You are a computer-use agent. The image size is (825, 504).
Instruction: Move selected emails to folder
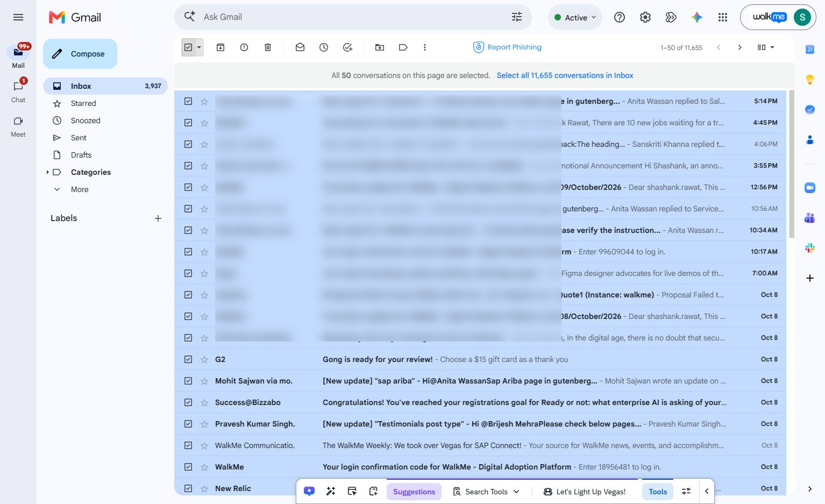[380, 47]
